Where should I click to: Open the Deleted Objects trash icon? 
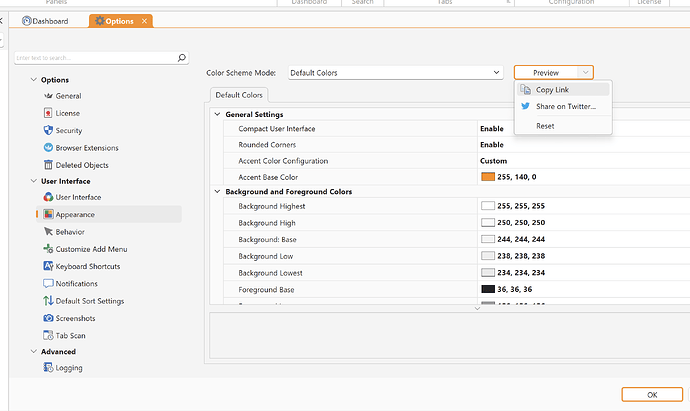coord(48,165)
